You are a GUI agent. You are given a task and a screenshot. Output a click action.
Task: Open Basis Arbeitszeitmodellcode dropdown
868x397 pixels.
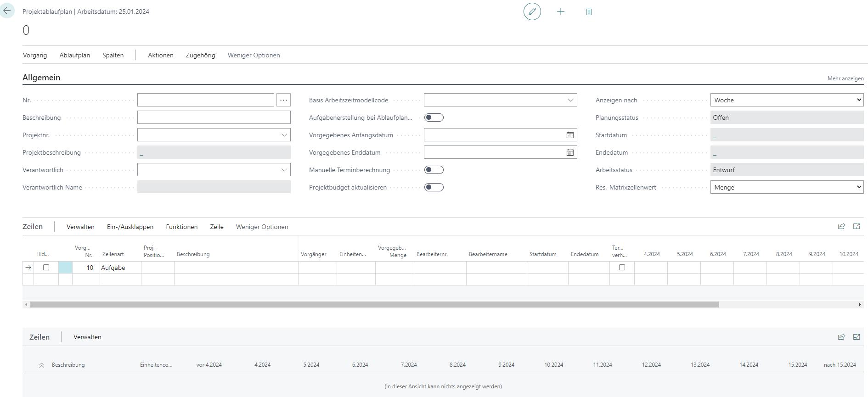(571, 100)
